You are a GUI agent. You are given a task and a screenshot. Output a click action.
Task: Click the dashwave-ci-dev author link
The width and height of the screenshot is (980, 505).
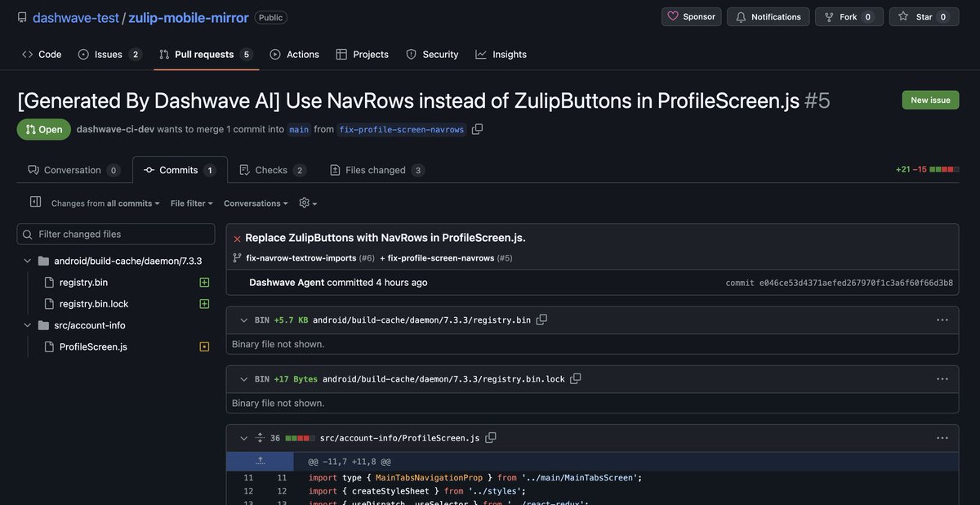115,129
